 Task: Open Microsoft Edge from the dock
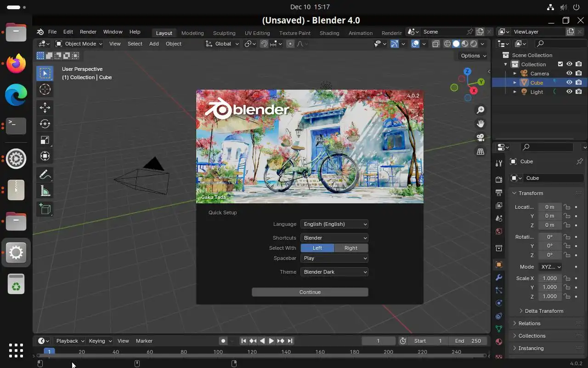tap(16, 95)
